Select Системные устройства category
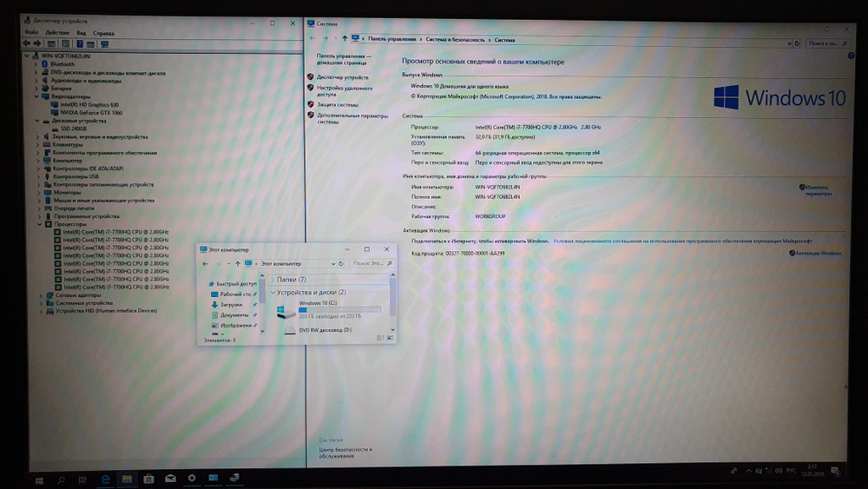Image resolution: width=868 pixels, height=489 pixels. [84, 303]
